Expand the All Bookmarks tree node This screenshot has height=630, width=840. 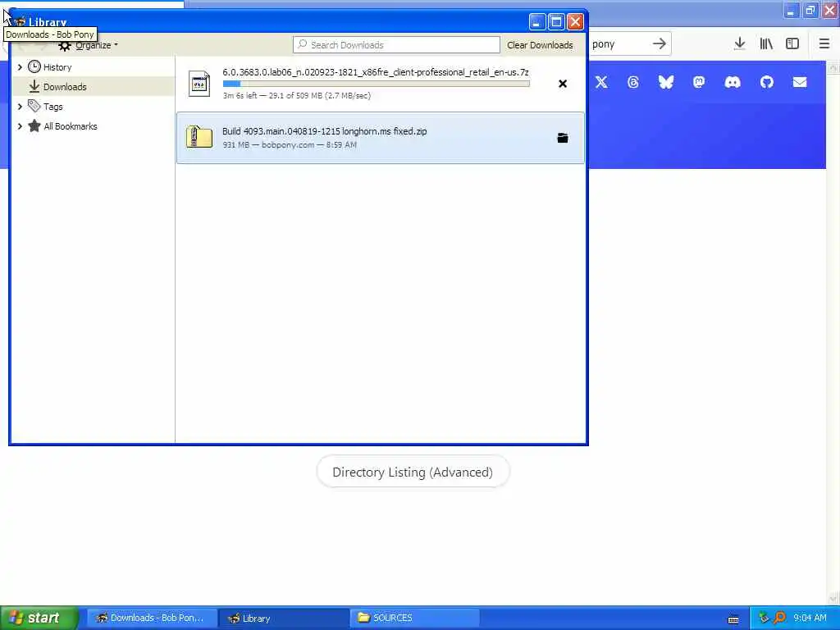coord(20,126)
